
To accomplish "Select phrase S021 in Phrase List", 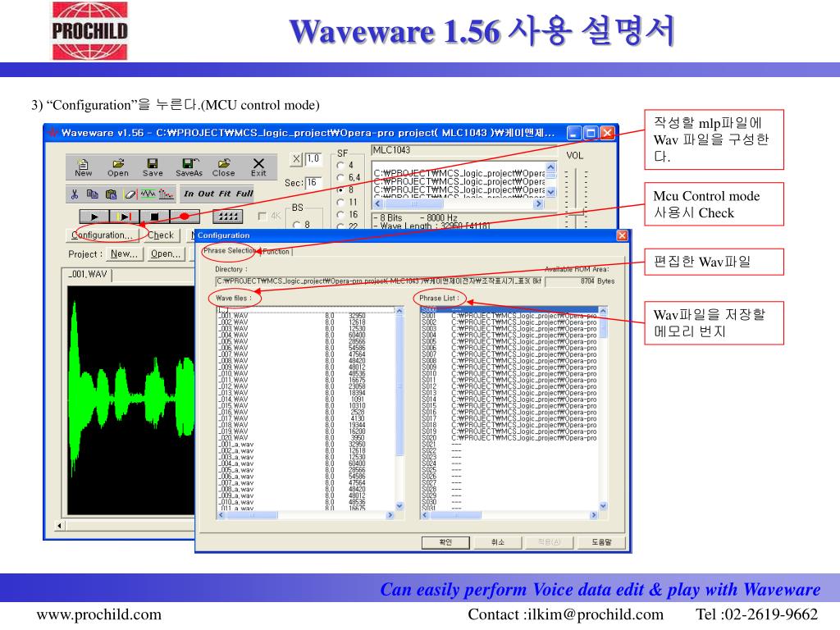I will [x=509, y=445].
